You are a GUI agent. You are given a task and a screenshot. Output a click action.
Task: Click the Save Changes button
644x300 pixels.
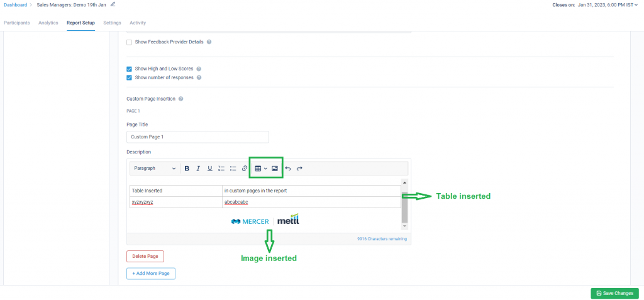tap(614, 293)
